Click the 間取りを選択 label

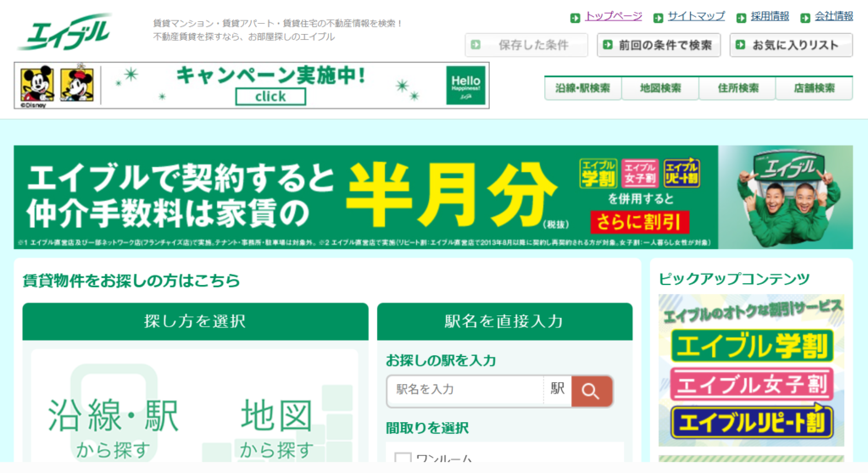pos(427,428)
